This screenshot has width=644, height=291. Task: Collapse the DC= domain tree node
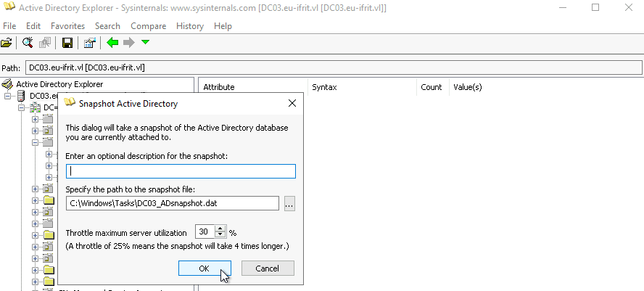[21, 107]
